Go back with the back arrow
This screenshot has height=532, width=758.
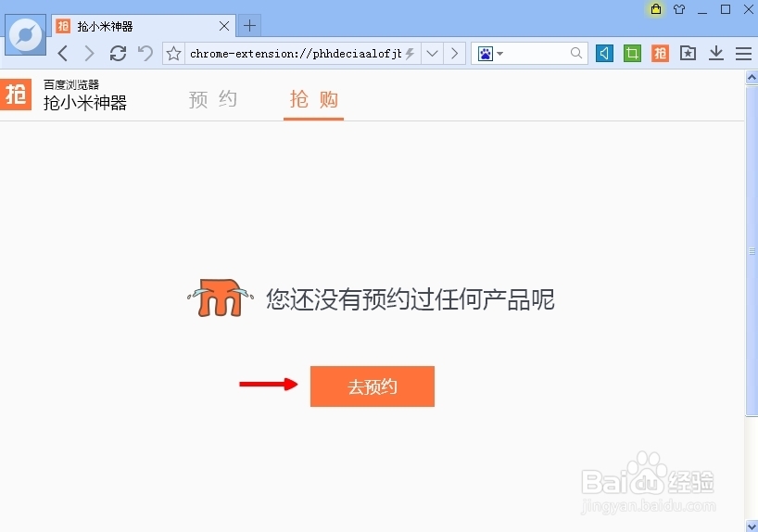62,53
